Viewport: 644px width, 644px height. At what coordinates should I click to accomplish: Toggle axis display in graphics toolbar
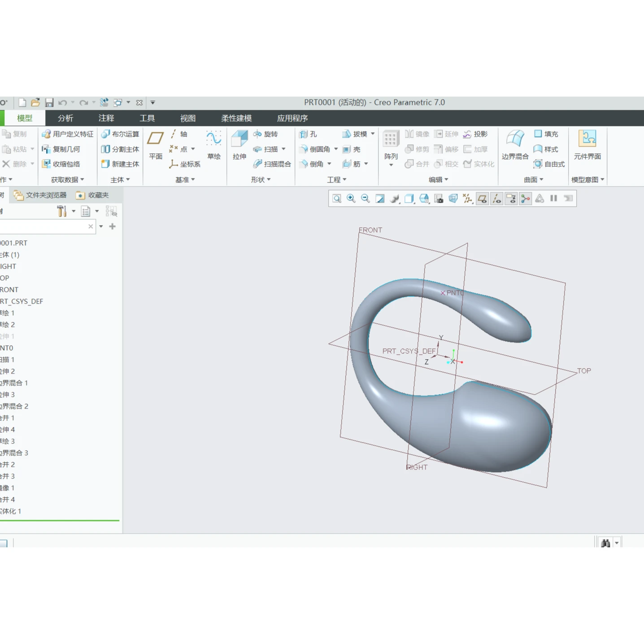(x=496, y=199)
